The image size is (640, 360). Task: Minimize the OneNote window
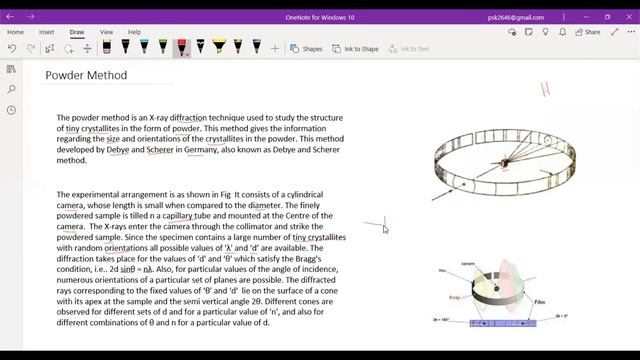click(586, 17)
